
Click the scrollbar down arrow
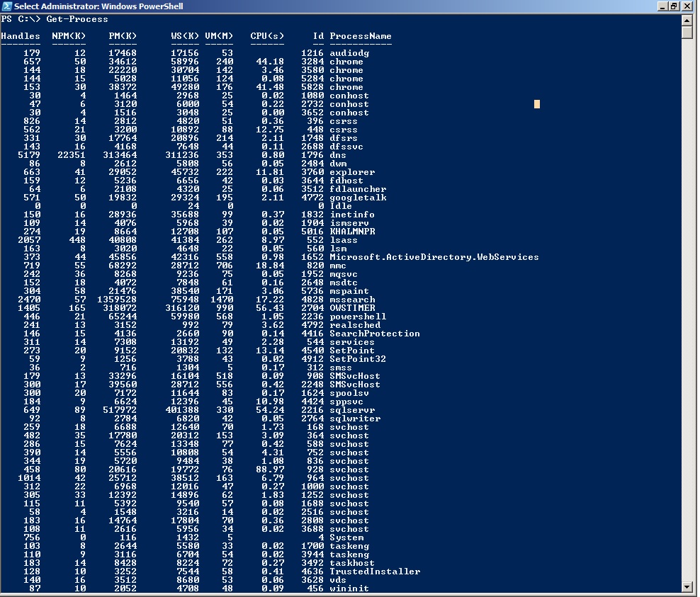[687, 587]
